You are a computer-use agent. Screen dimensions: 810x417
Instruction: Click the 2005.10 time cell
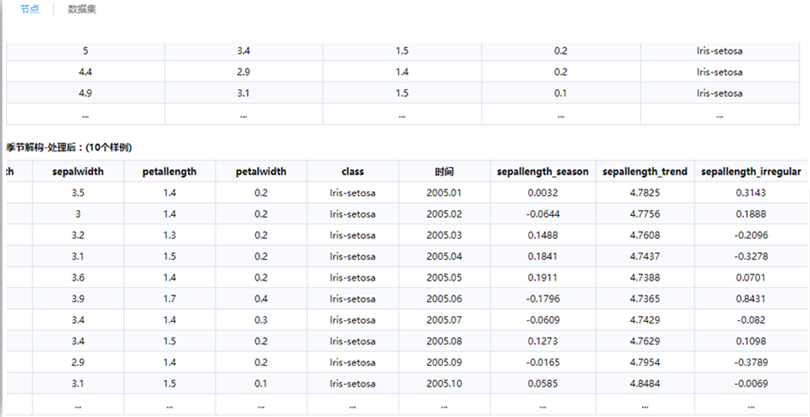(x=444, y=383)
